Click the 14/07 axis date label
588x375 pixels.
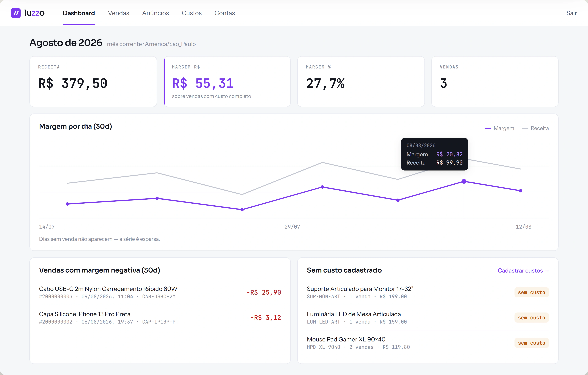pyautogui.click(x=47, y=227)
